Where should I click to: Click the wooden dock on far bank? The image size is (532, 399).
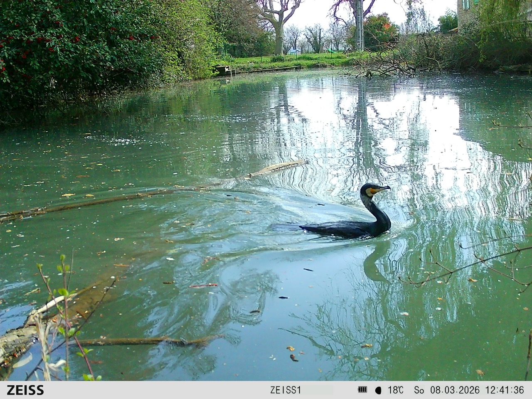point(224,70)
